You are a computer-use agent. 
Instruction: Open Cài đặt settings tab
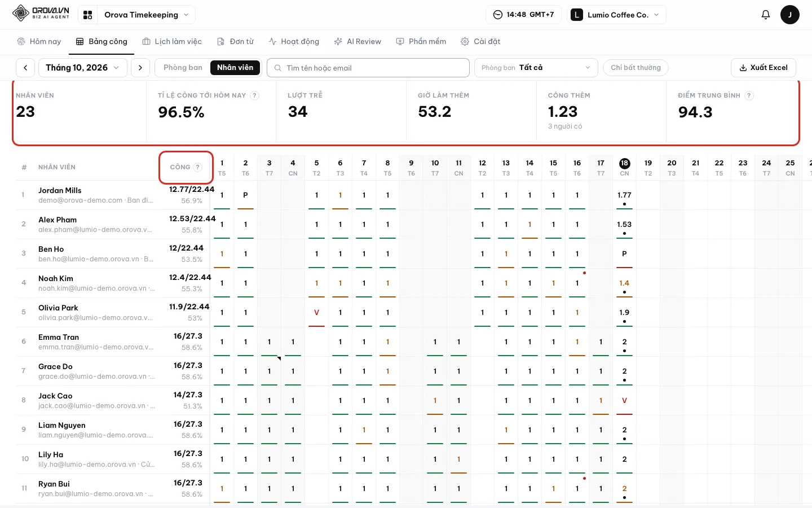(x=480, y=42)
